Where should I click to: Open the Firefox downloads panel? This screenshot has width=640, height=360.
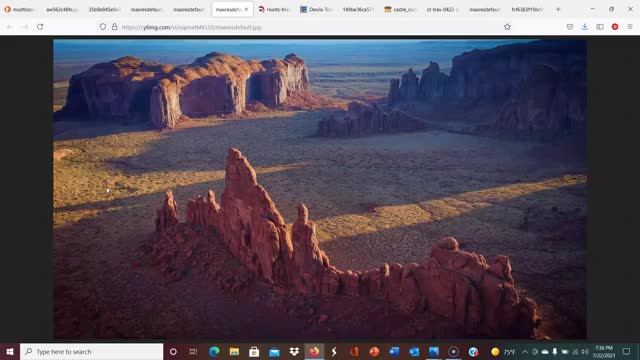(584, 27)
